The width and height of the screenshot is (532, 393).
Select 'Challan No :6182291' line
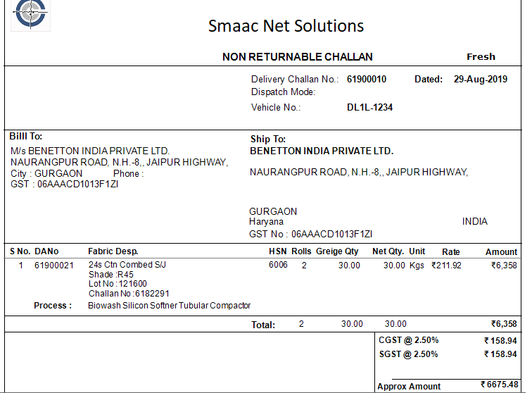[129, 294]
